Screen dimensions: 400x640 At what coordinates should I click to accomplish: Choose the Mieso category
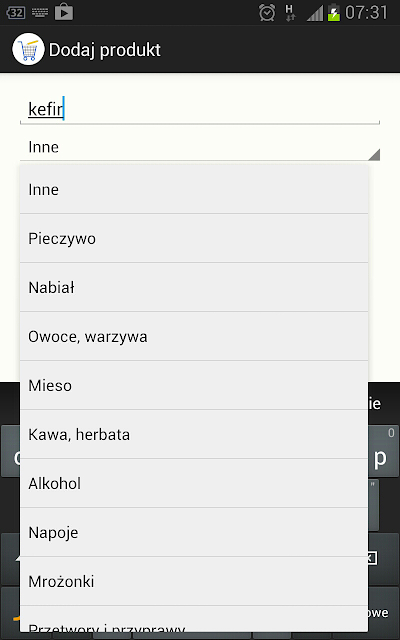tap(194, 385)
